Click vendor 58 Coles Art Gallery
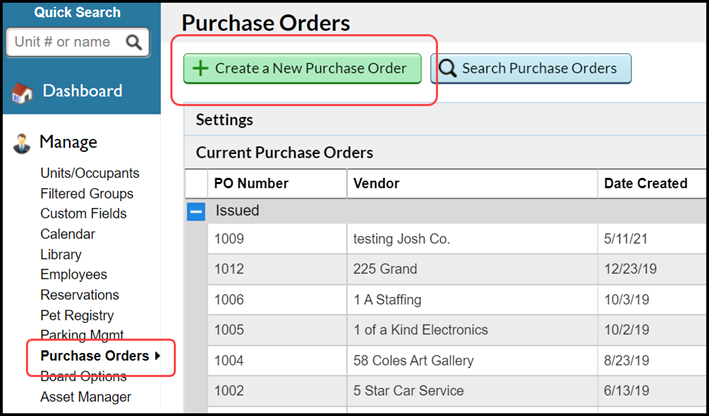Screen dimensions: 709x416 [413, 360]
